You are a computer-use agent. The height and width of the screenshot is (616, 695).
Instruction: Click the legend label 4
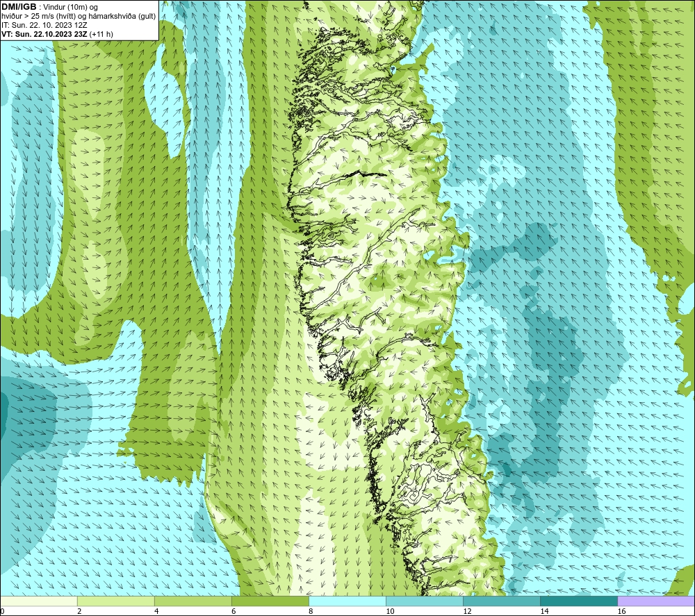[x=156, y=611]
